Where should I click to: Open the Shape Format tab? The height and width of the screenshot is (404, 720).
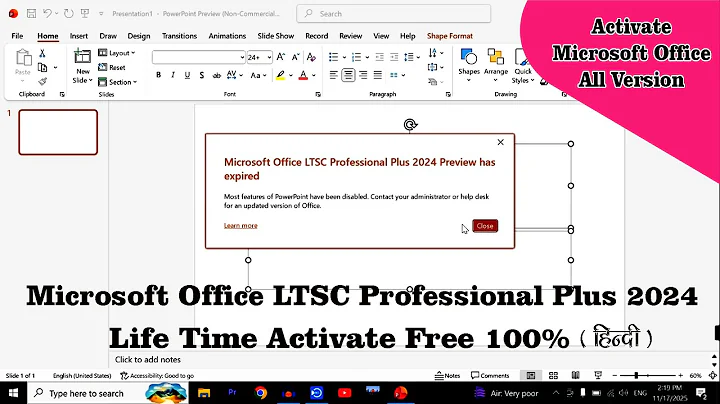point(450,36)
